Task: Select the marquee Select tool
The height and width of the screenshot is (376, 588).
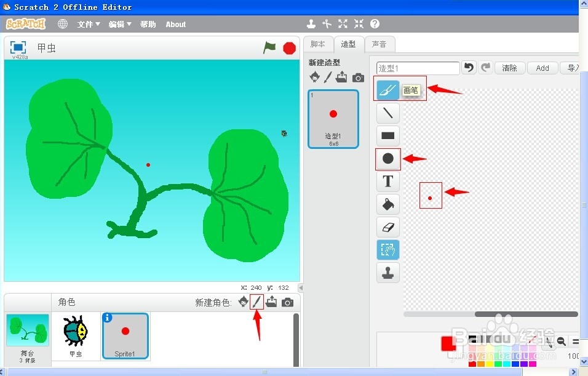Action: [x=387, y=250]
